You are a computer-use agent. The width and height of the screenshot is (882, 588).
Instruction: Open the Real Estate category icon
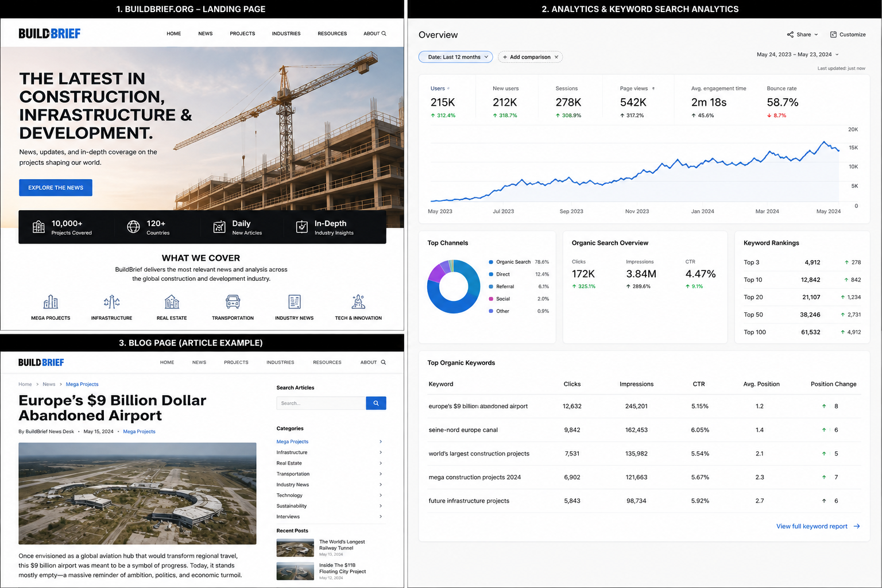pos(172,301)
